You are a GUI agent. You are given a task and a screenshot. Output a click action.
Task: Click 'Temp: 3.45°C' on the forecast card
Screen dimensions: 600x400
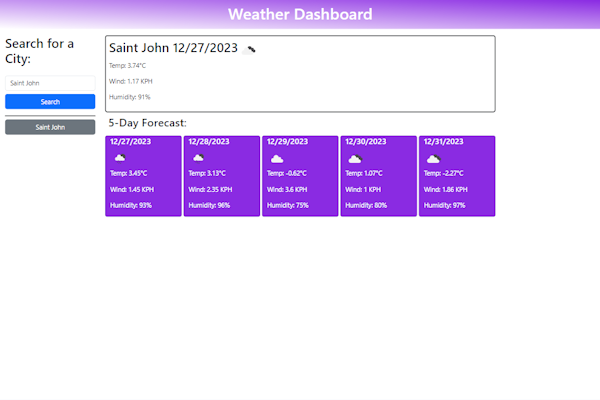tap(129, 173)
